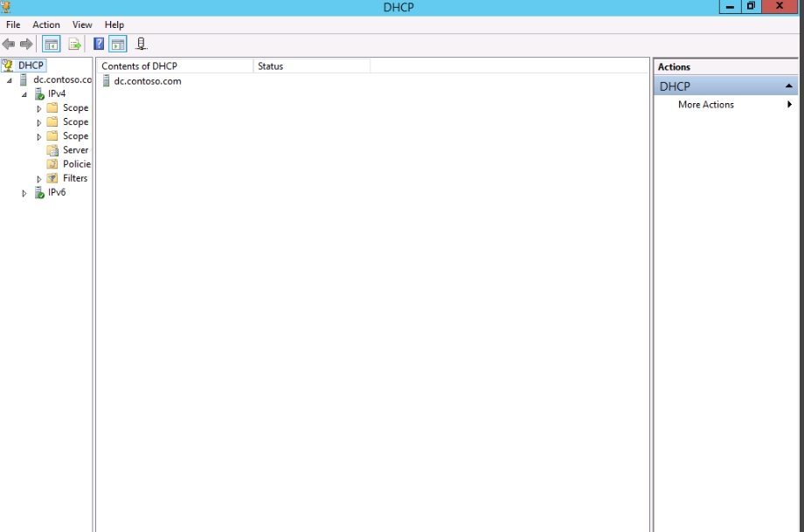Image resolution: width=804 pixels, height=532 pixels.
Task: Expand the Filters tree node
Action: tap(39, 179)
